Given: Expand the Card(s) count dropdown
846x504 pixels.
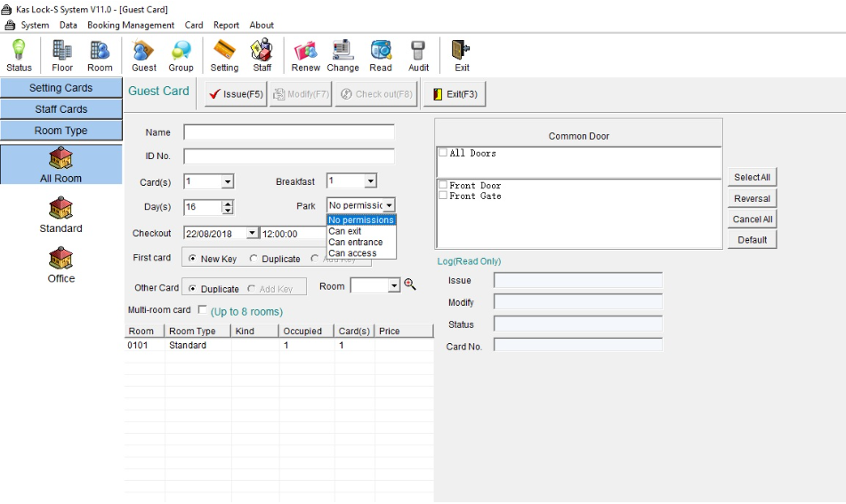Looking at the screenshot, I should [228, 181].
